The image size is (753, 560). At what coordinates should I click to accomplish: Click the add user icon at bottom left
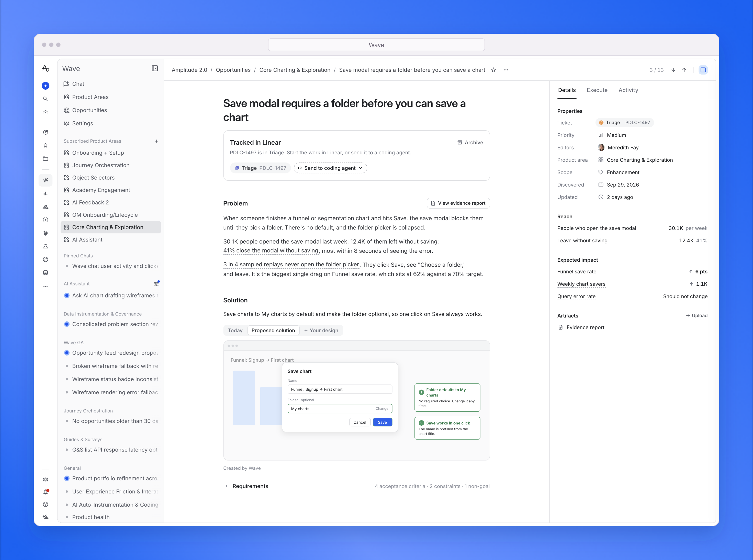tap(45, 517)
